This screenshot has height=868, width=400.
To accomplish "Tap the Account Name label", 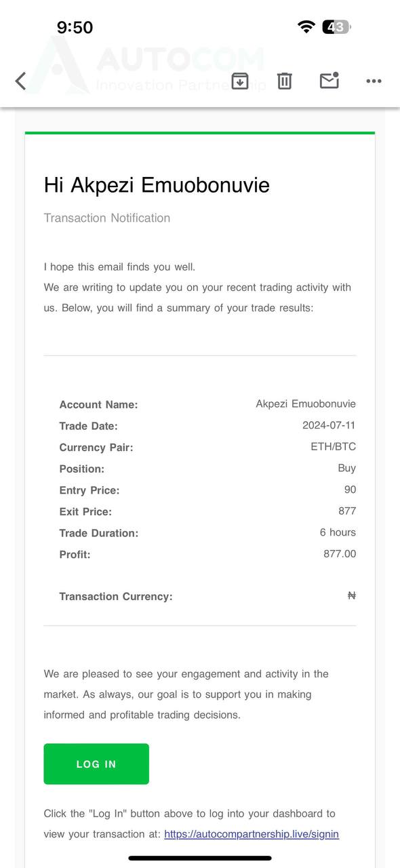I will (x=98, y=405).
